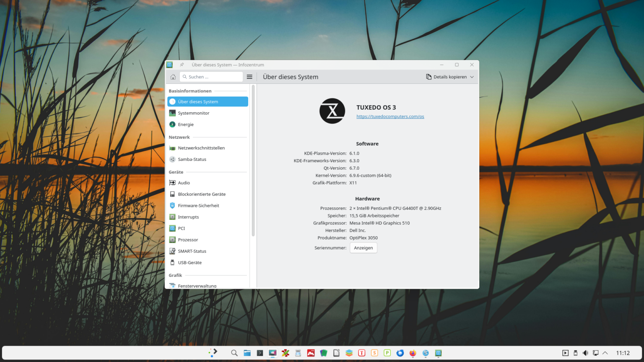
Task: Select Systemmonitor under Basisinformationen
Action: point(194,113)
